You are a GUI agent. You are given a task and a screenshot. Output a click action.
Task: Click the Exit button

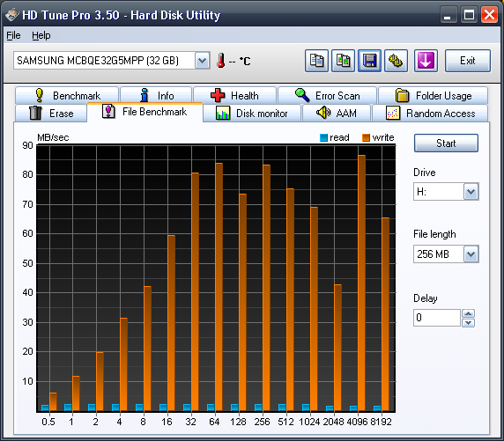click(467, 61)
